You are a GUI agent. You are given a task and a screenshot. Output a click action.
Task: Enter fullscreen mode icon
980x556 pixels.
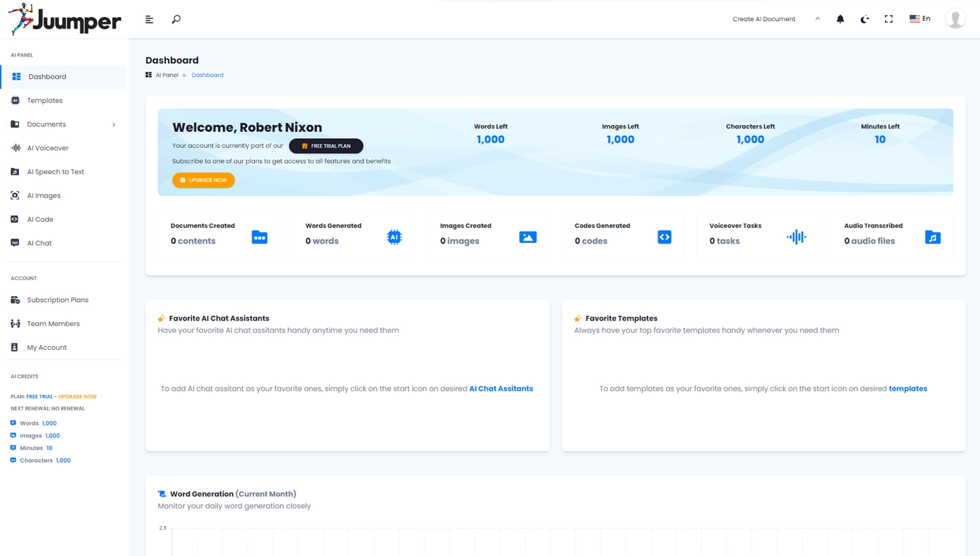click(889, 19)
